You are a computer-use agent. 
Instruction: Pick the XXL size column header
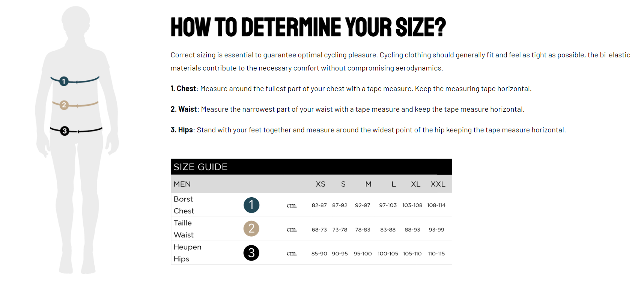438,184
